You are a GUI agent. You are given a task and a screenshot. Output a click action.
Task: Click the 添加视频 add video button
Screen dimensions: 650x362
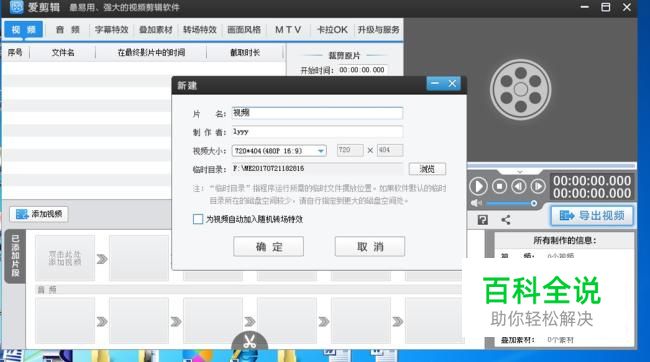coord(39,214)
